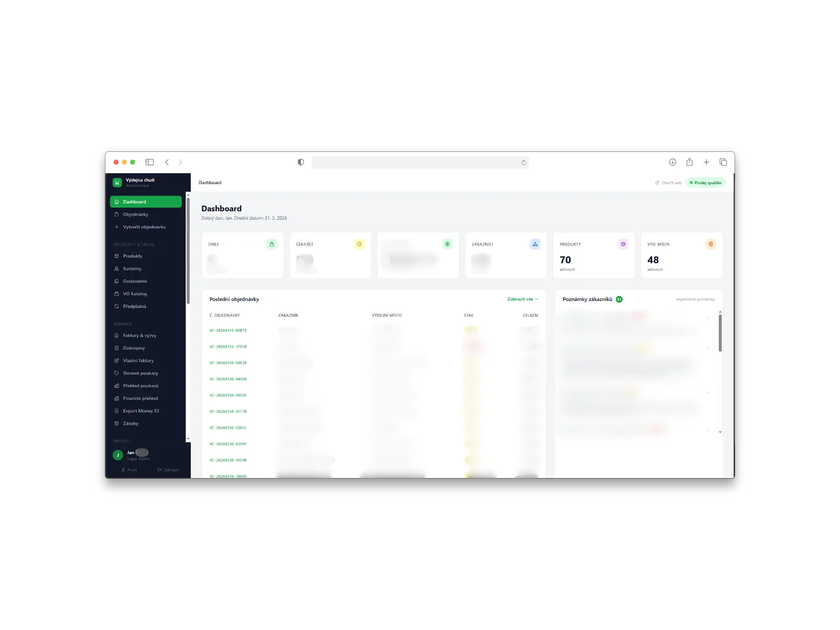
Task: Click the purple cube icon on PRODUKTY card
Action: point(623,244)
